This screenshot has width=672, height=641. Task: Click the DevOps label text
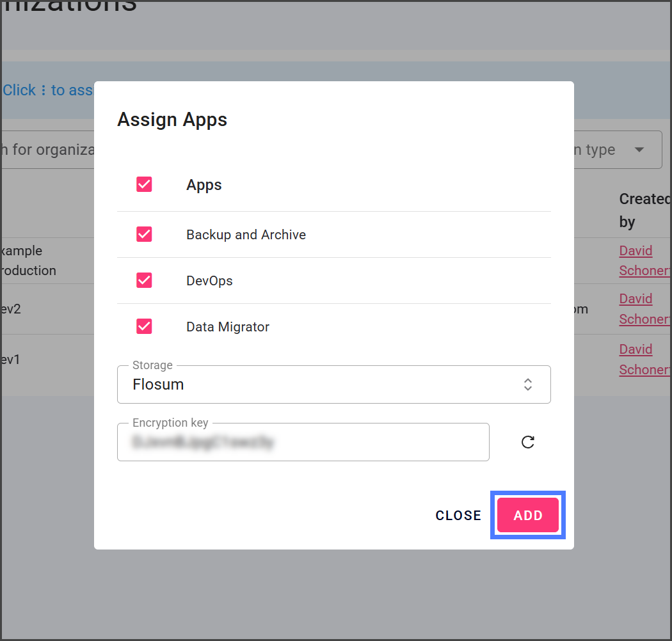click(209, 281)
